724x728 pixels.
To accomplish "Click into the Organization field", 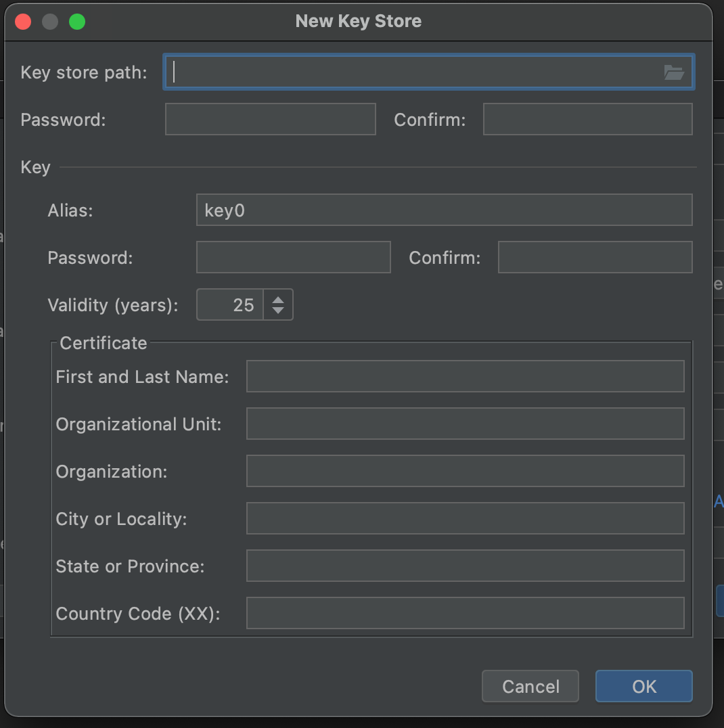I will tap(465, 472).
